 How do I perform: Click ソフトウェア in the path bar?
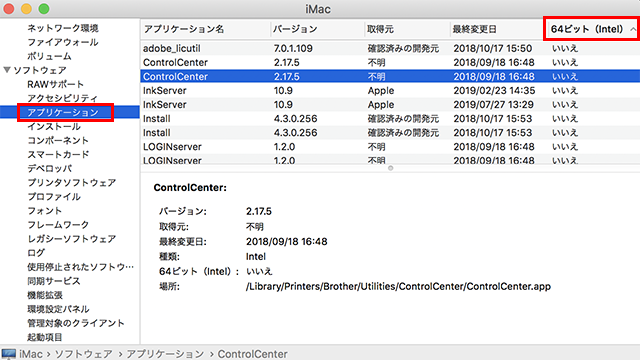click(x=83, y=353)
